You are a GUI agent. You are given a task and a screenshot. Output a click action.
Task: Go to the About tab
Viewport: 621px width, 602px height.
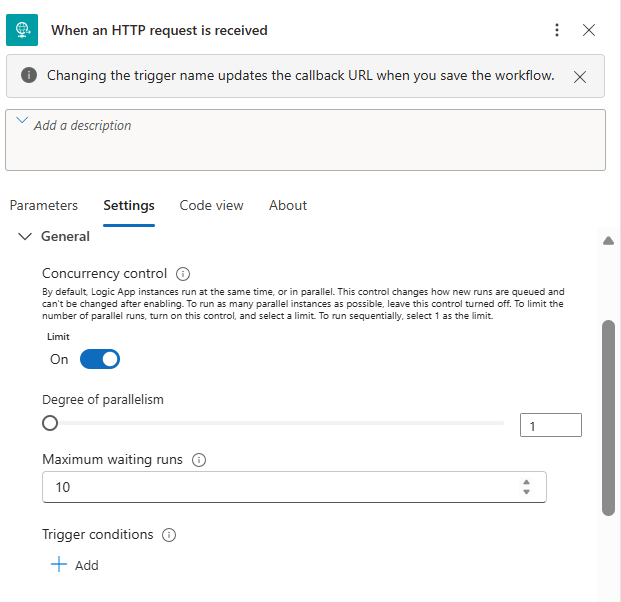[x=288, y=205]
